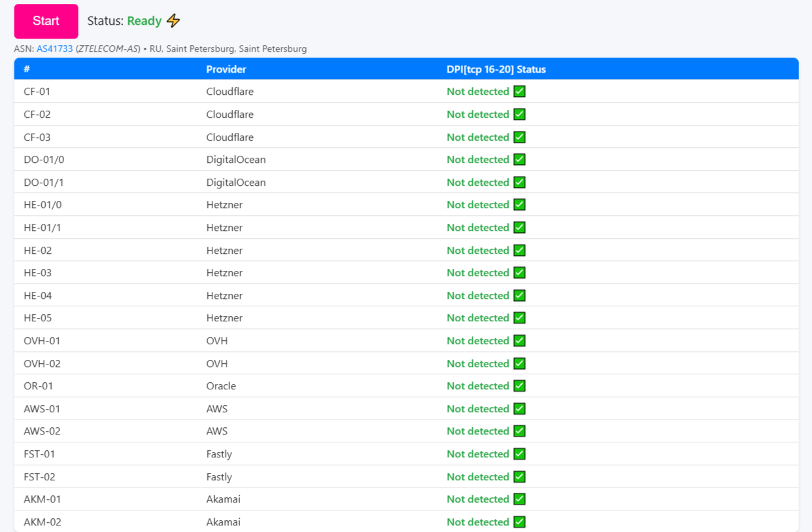
Task: Click Cloudflare provider in CF-01 row
Action: click(229, 92)
